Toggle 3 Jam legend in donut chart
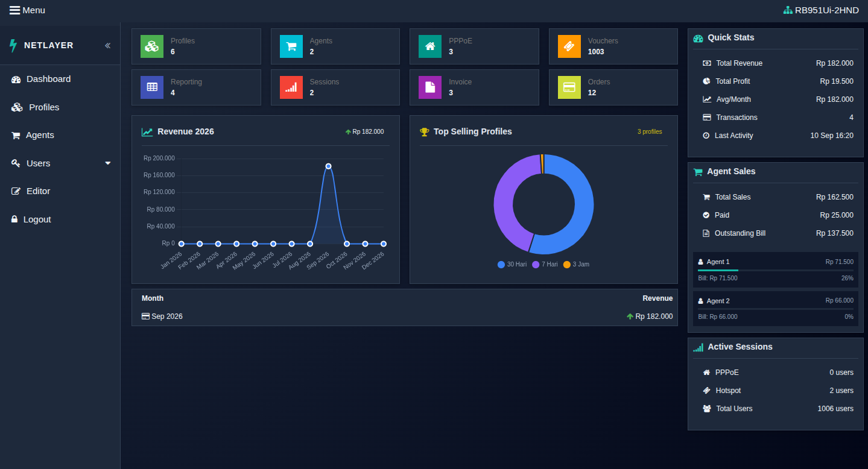Screen dimensions: 868x469 pos(576,265)
